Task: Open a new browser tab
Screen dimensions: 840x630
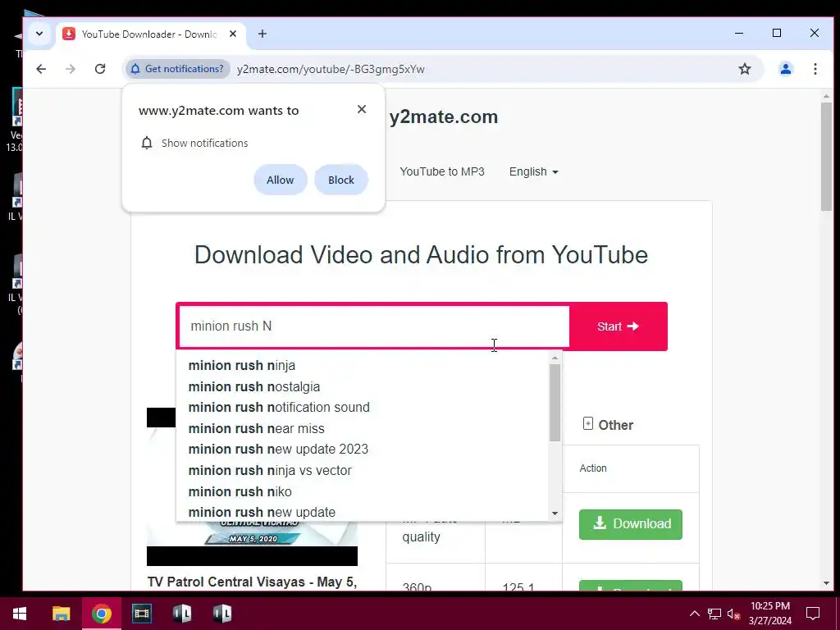Action: pos(262,34)
